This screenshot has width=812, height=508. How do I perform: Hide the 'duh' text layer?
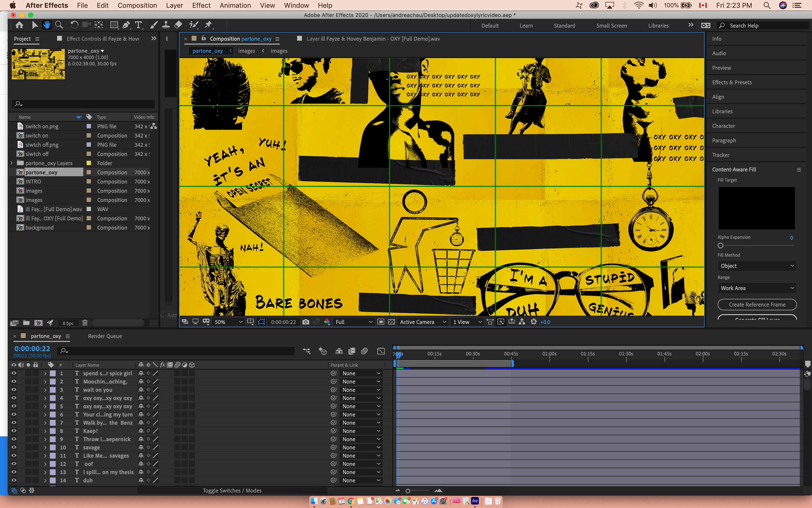14,480
